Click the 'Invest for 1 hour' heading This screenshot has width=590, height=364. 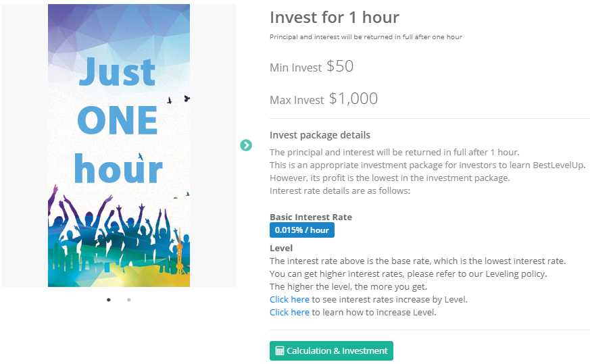pos(334,18)
